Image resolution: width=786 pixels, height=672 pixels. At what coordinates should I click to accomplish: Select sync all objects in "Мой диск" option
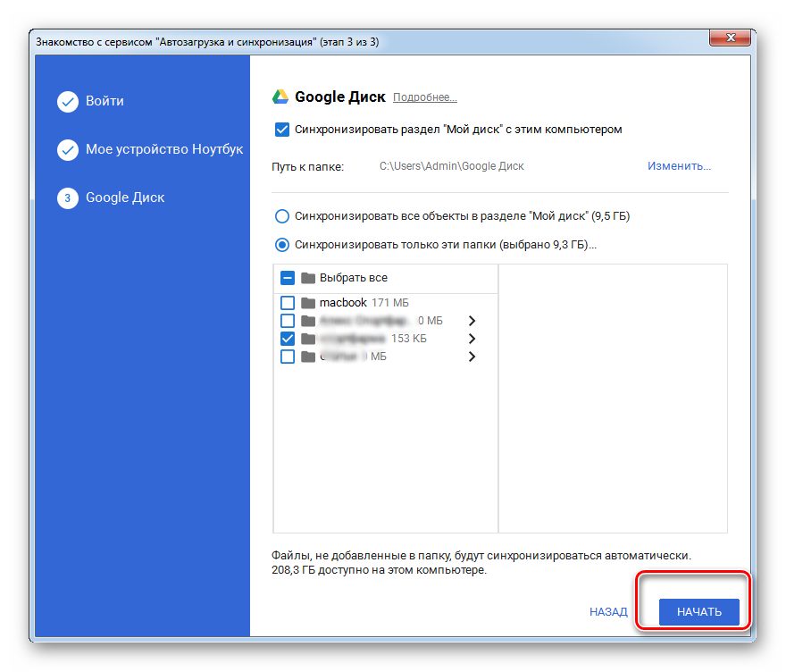[x=282, y=216]
